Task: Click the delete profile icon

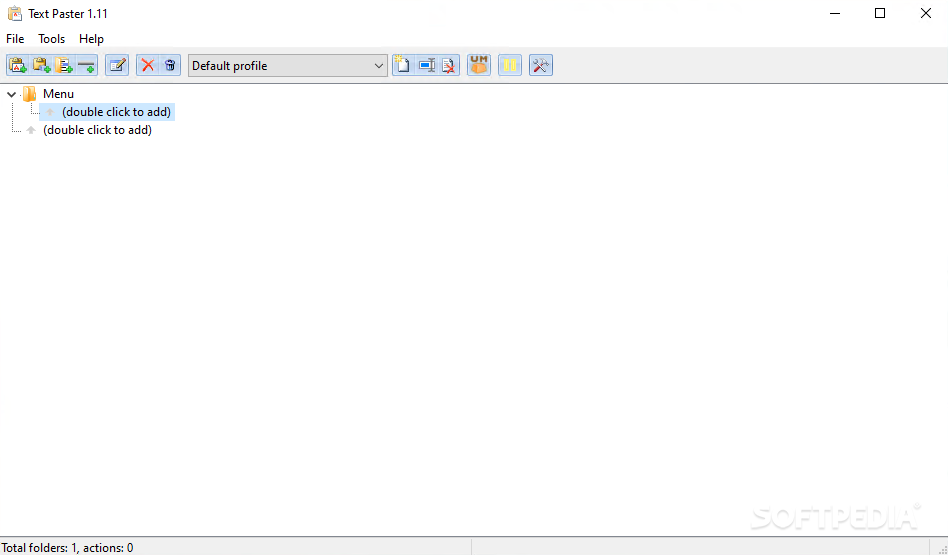Action: [449, 65]
